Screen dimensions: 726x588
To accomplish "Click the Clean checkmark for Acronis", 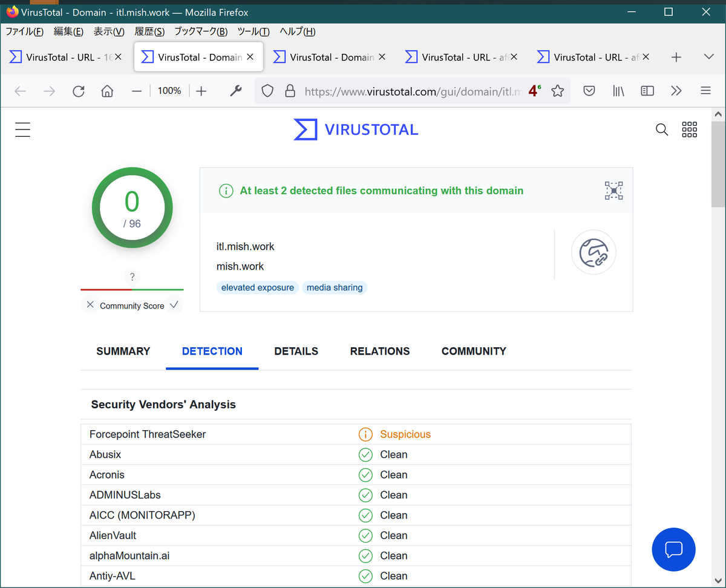I will (x=365, y=475).
